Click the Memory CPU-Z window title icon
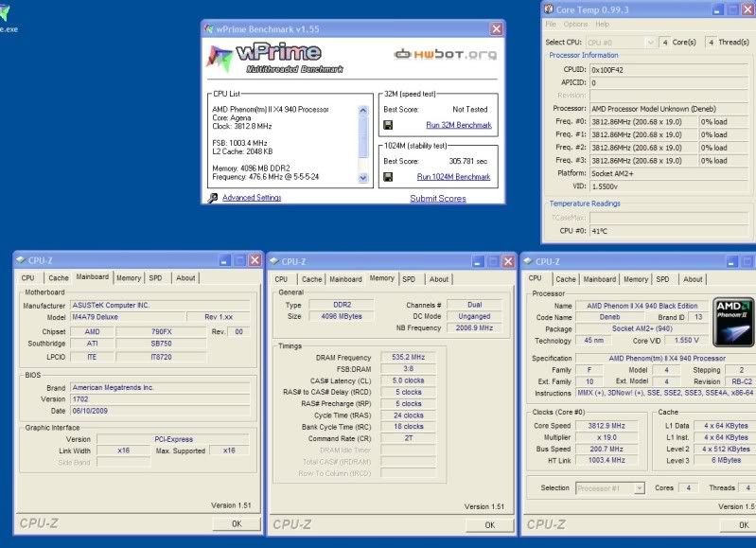The width and height of the screenshot is (756, 548). (274, 261)
